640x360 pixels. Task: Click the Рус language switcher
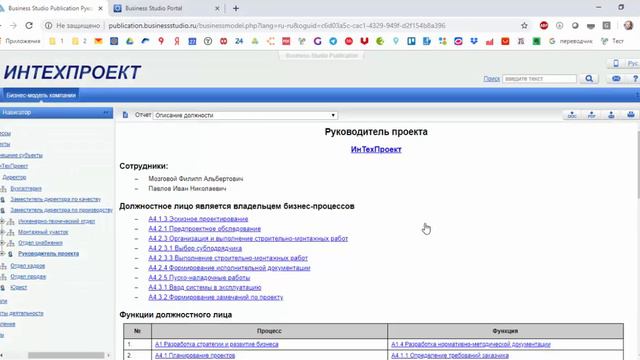(x=633, y=63)
